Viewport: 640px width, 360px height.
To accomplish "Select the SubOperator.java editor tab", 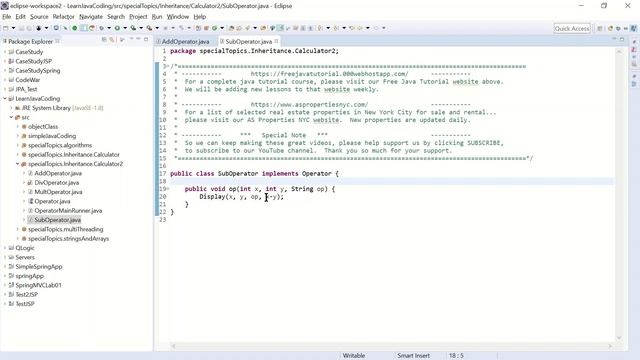I will [x=249, y=42].
